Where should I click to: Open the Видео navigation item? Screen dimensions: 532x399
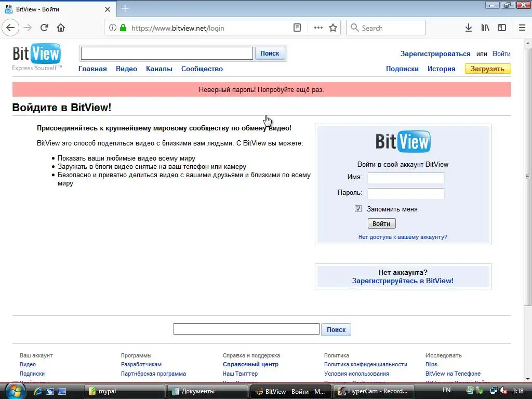tap(127, 69)
